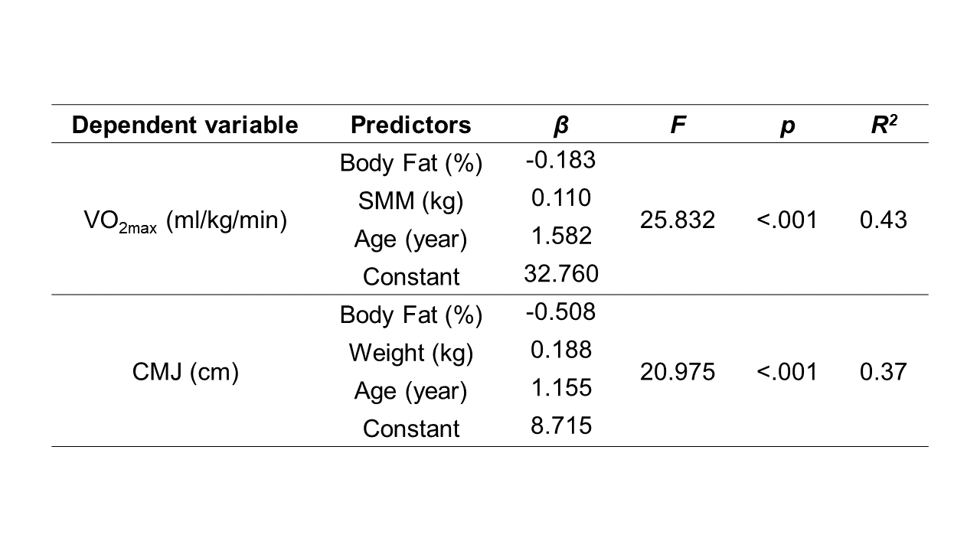Select the F column header
980x551 pixels.
678,125
